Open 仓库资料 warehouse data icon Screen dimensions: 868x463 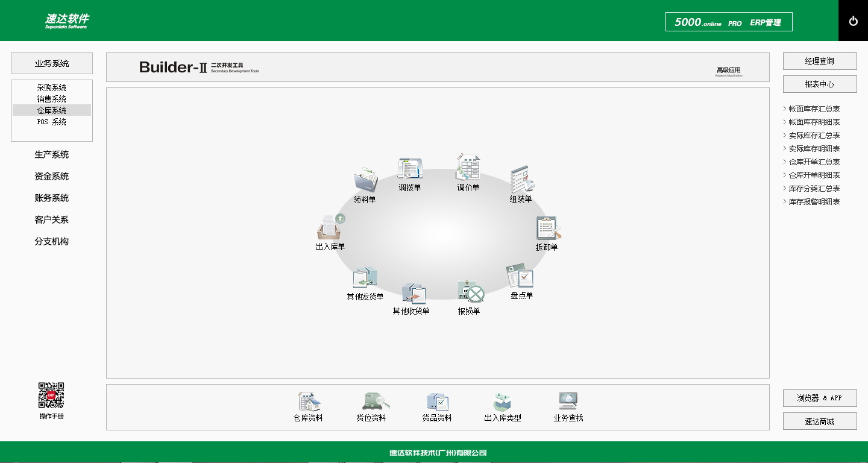pyautogui.click(x=307, y=403)
